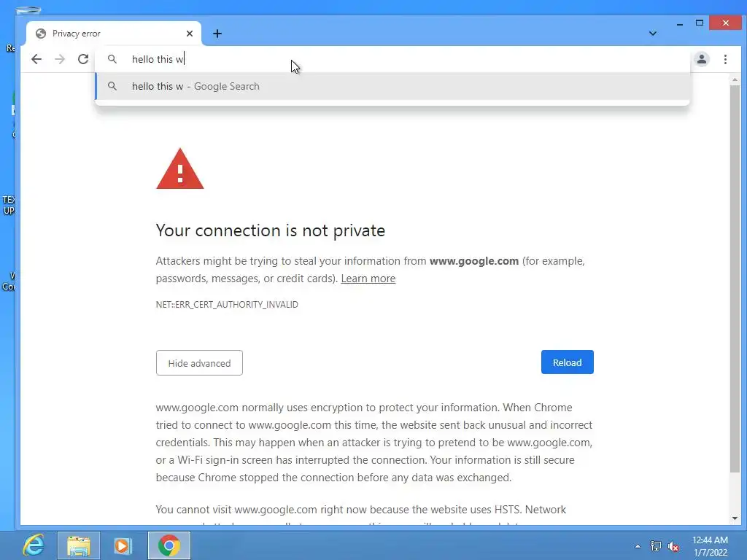Open Windows Media Player from the taskbar
This screenshot has width=747, height=560.
(123, 545)
